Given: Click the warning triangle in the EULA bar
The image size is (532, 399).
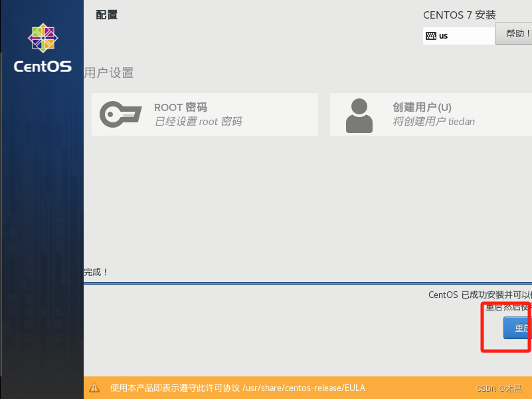Looking at the screenshot, I should (94, 388).
